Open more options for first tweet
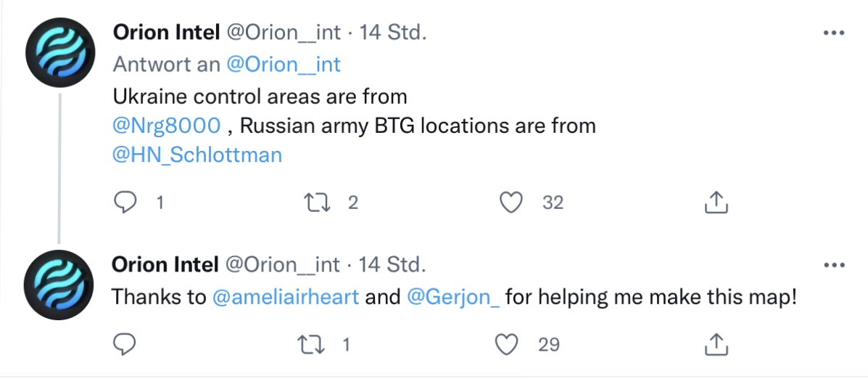This screenshot has height=379, width=868. tap(833, 33)
